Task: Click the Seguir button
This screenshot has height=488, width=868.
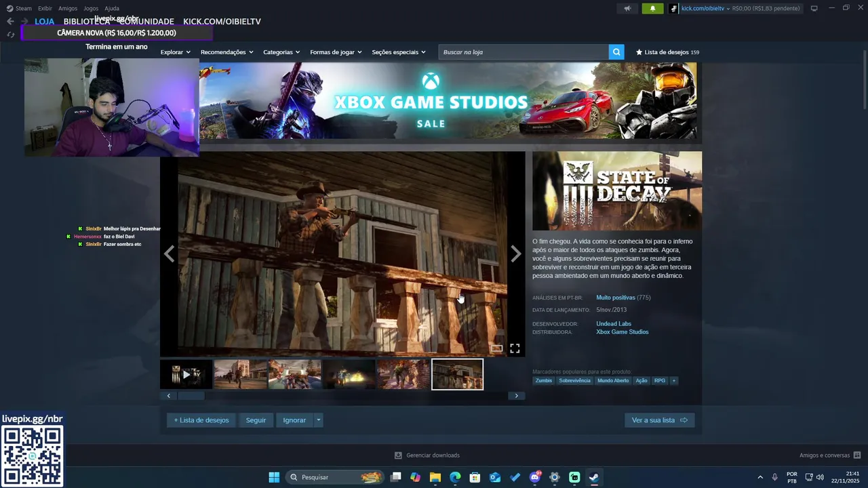Action: (256, 420)
